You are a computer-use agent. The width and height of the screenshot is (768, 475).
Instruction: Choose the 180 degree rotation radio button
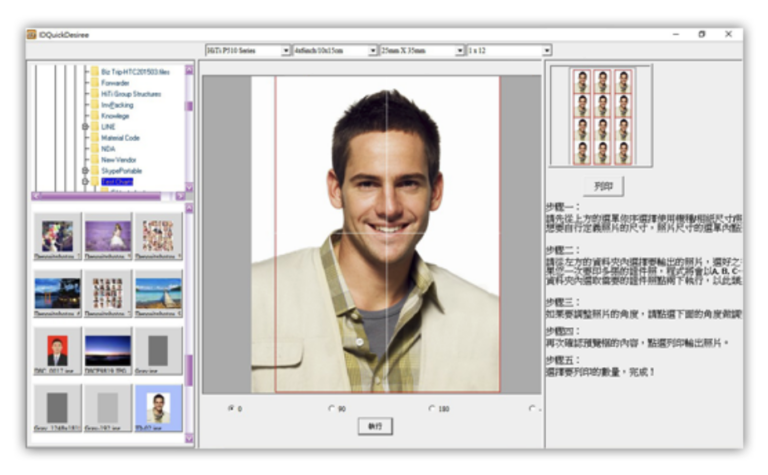[431, 408]
